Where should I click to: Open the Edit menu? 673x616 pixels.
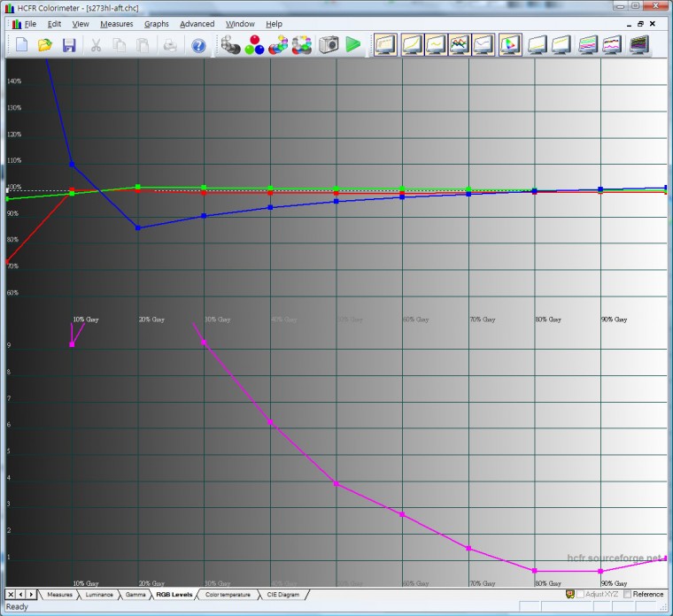point(54,24)
